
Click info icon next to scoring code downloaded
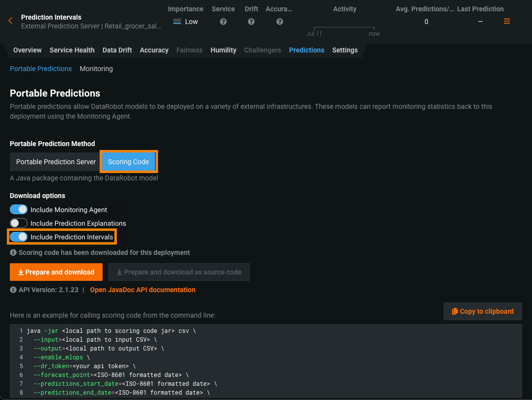13,253
